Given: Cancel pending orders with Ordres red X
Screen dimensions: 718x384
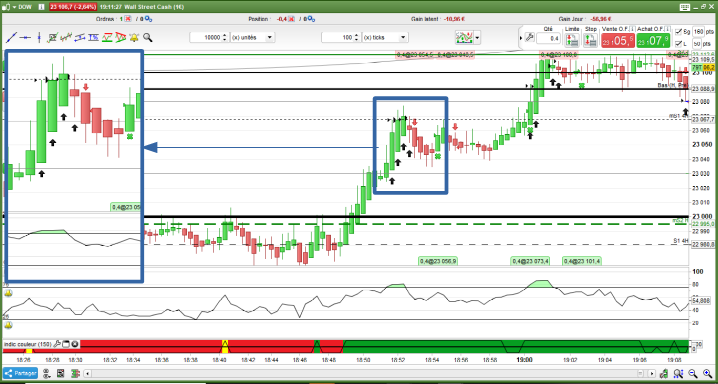Looking at the screenshot, I should click(x=127, y=19).
